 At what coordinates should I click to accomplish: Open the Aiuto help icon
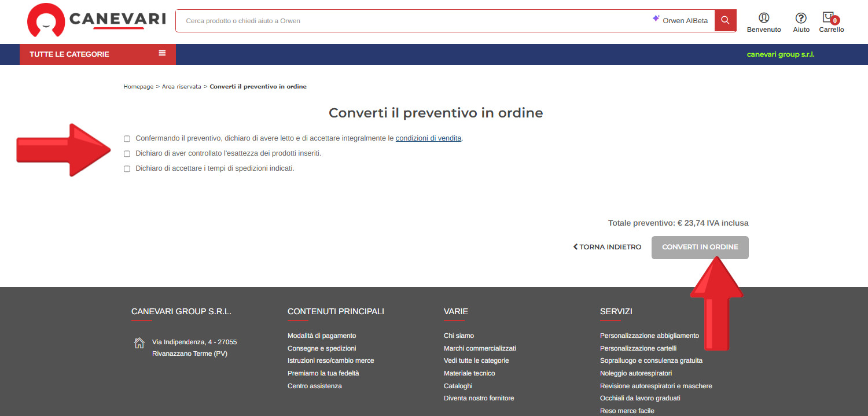801,18
